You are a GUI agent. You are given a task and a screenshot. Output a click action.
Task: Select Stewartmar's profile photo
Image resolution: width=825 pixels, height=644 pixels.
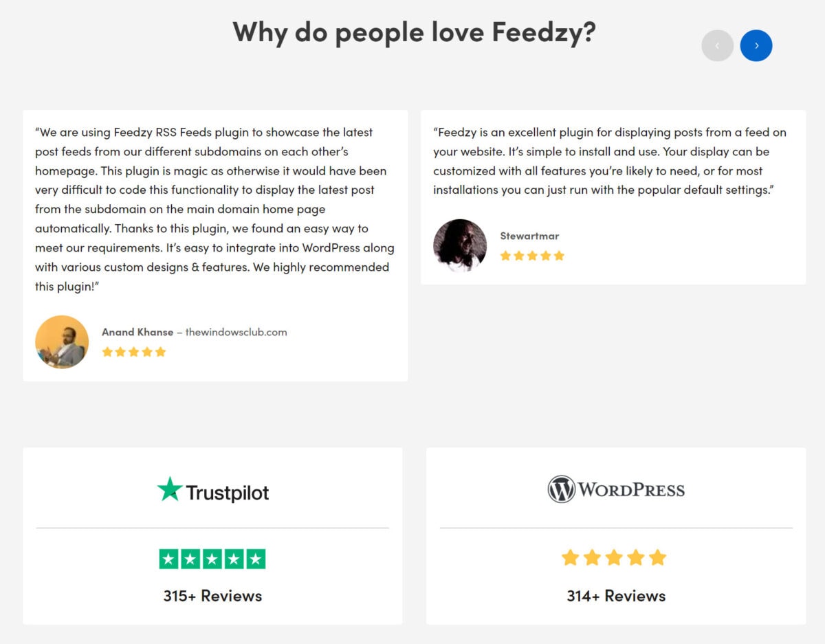(460, 245)
